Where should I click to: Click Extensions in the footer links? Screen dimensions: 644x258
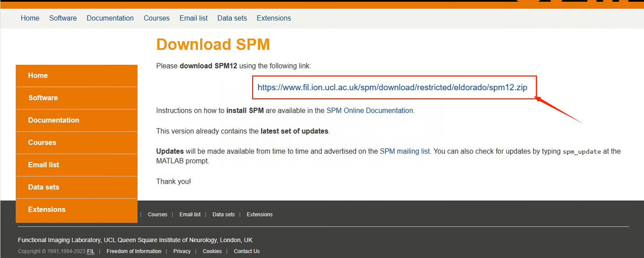point(259,215)
